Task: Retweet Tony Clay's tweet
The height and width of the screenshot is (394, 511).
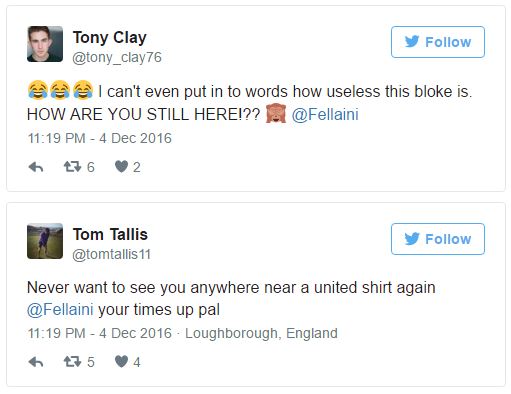Action: tap(72, 166)
